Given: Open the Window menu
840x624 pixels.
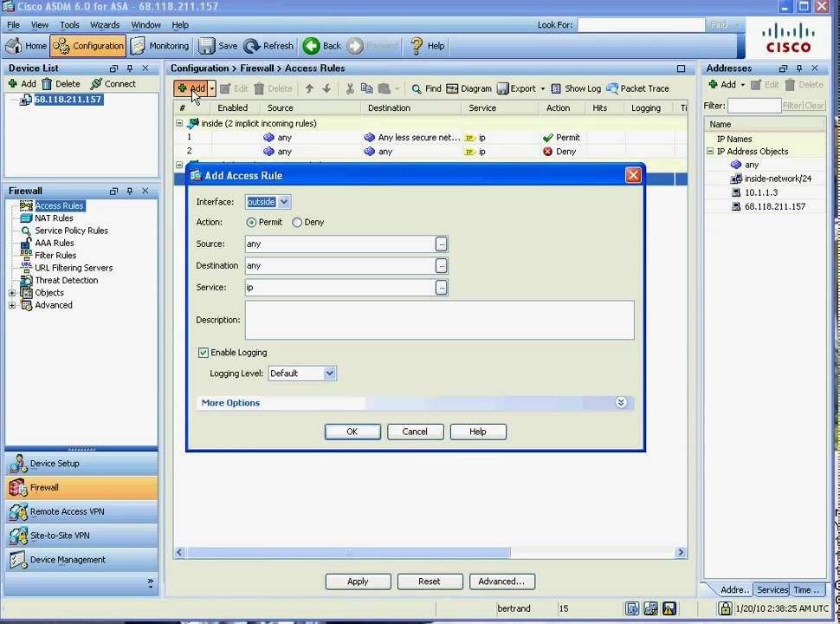Looking at the screenshot, I should pos(145,24).
